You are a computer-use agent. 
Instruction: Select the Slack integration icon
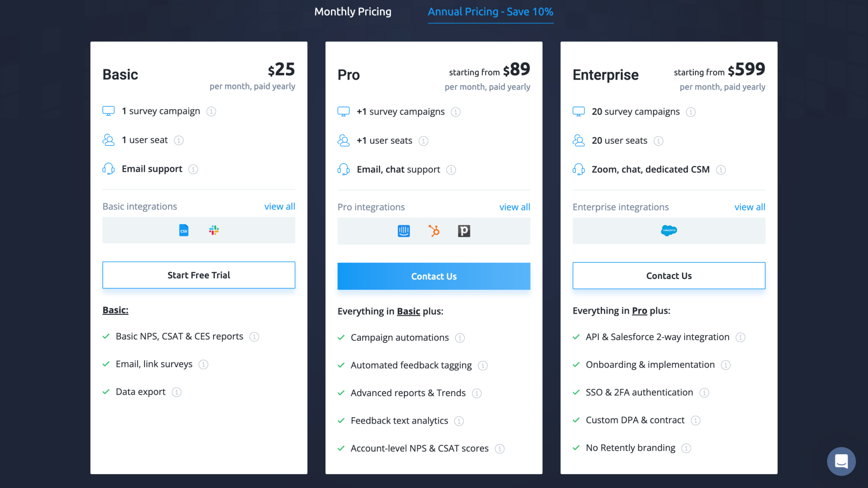214,230
